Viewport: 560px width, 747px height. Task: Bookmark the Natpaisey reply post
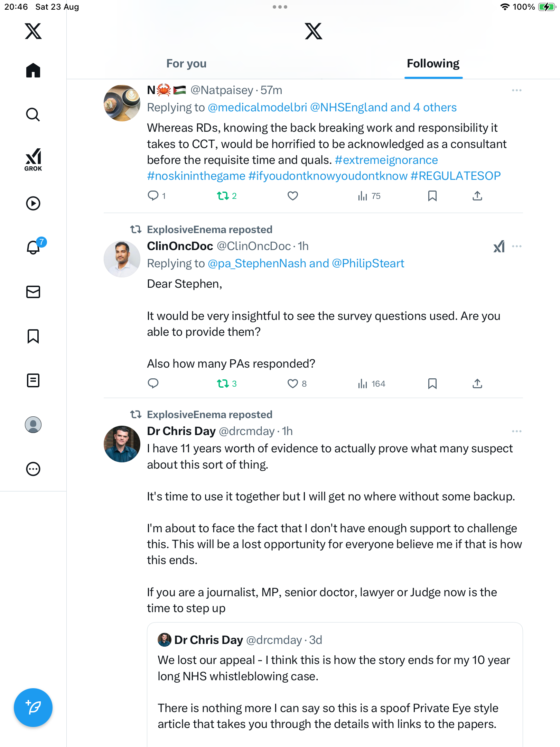432,196
